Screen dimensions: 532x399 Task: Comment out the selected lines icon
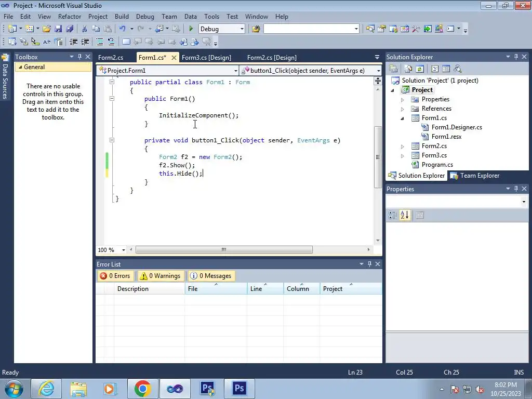[x=100, y=42]
